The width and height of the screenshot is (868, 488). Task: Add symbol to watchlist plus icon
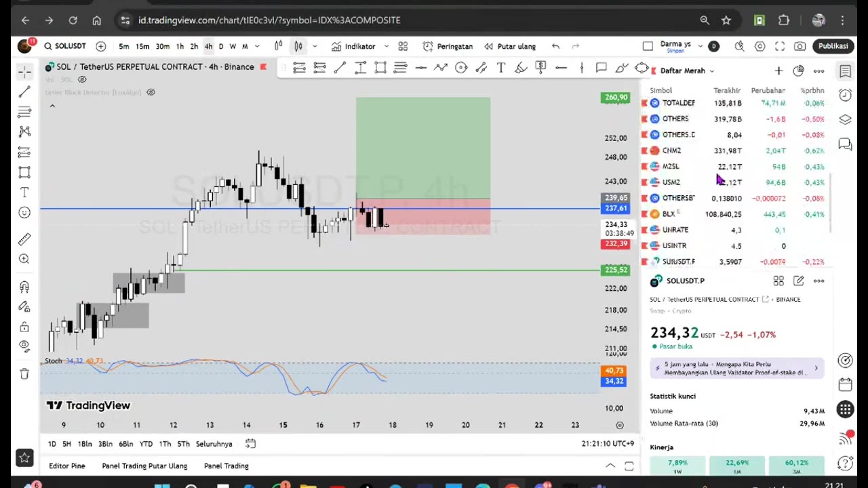pos(778,70)
